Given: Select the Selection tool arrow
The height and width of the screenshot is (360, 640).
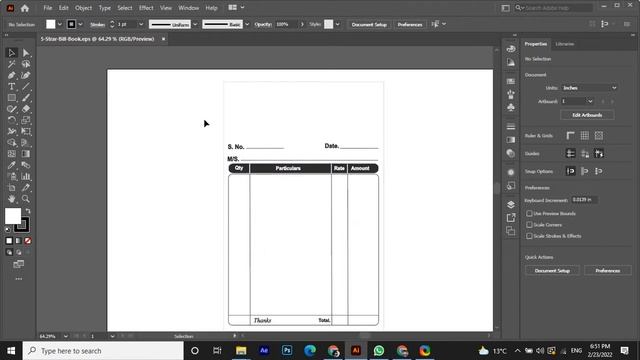Looking at the screenshot, I should tap(11, 53).
